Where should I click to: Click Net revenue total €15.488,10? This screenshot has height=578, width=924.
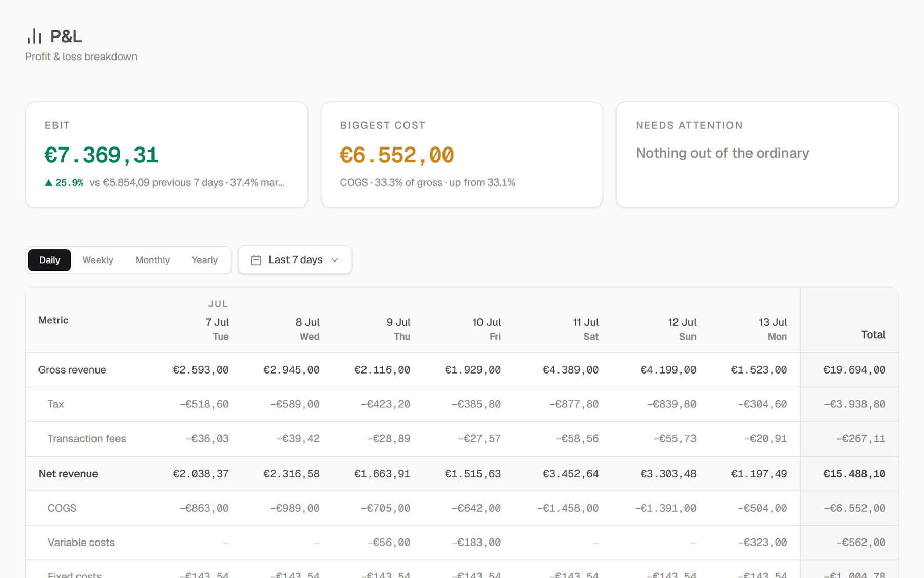(x=854, y=474)
